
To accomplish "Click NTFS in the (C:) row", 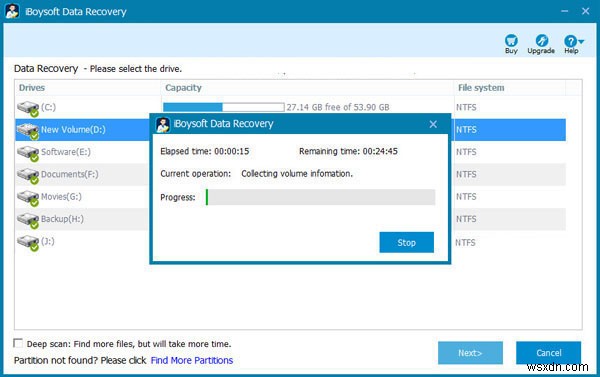I will [x=466, y=107].
